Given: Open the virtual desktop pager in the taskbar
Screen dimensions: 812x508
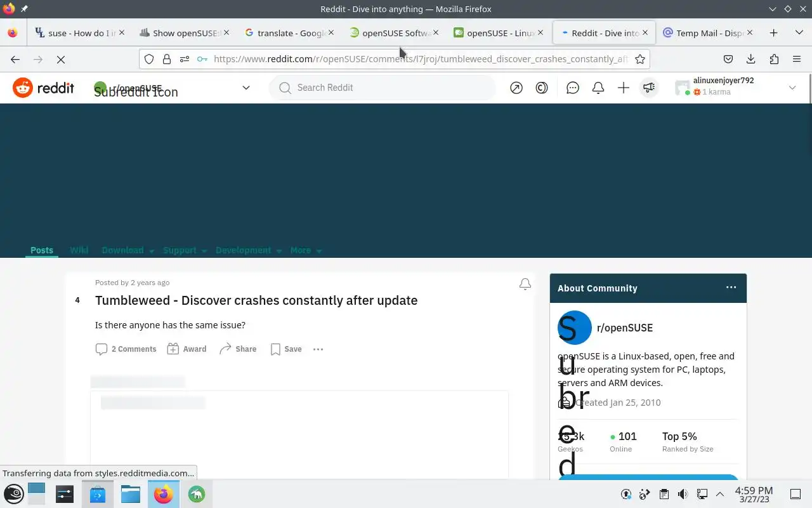Looking at the screenshot, I should (x=36, y=494).
